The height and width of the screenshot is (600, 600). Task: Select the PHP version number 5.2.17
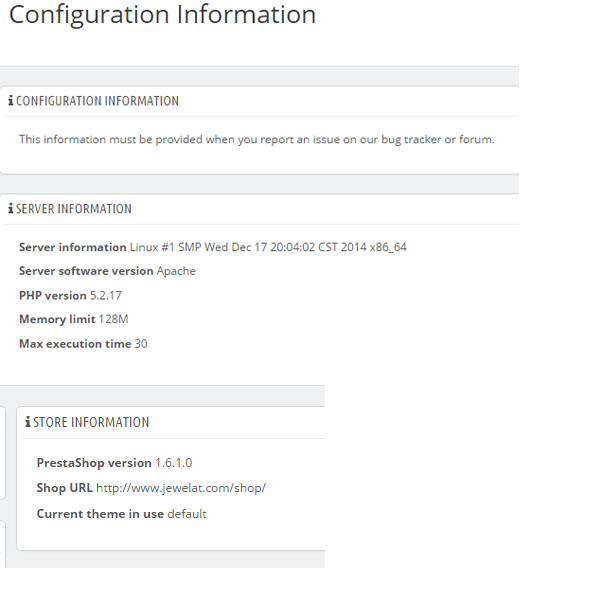106,295
